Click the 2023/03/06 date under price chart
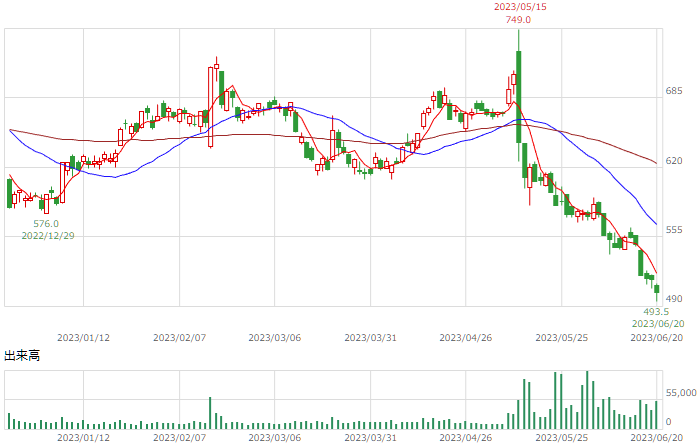Screen dimensions: 697x446 point(275,338)
